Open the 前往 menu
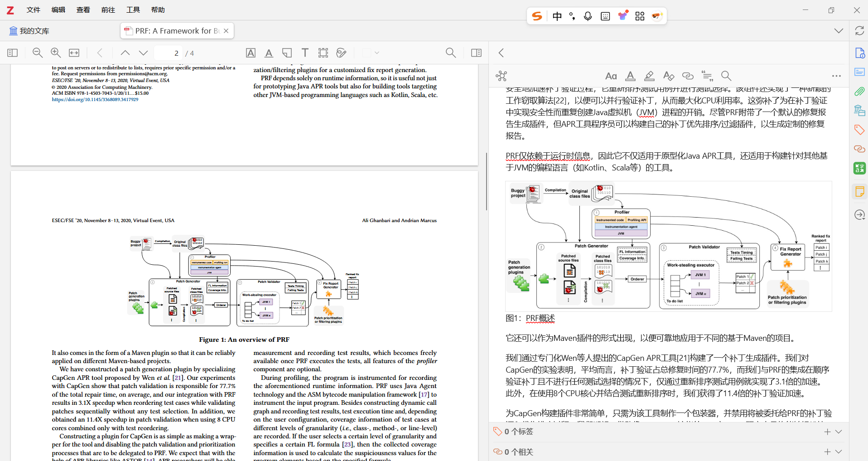 108,10
